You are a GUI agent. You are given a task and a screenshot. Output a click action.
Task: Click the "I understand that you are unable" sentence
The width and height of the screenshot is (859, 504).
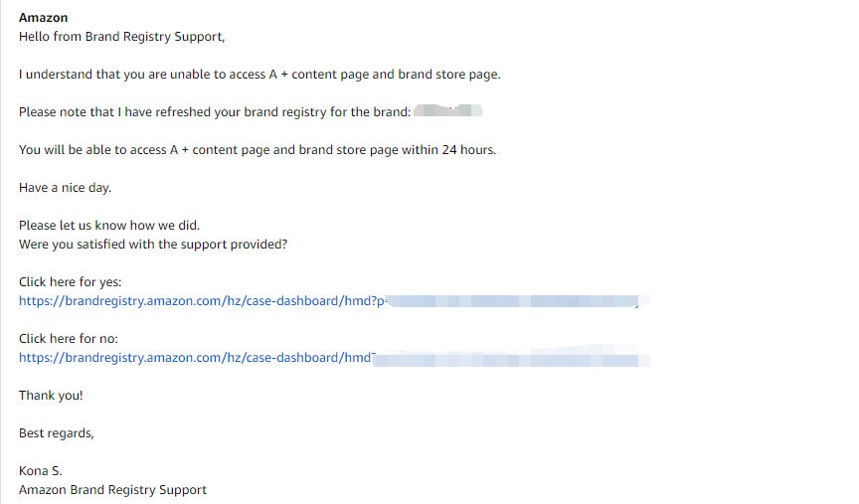pos(259,75)
